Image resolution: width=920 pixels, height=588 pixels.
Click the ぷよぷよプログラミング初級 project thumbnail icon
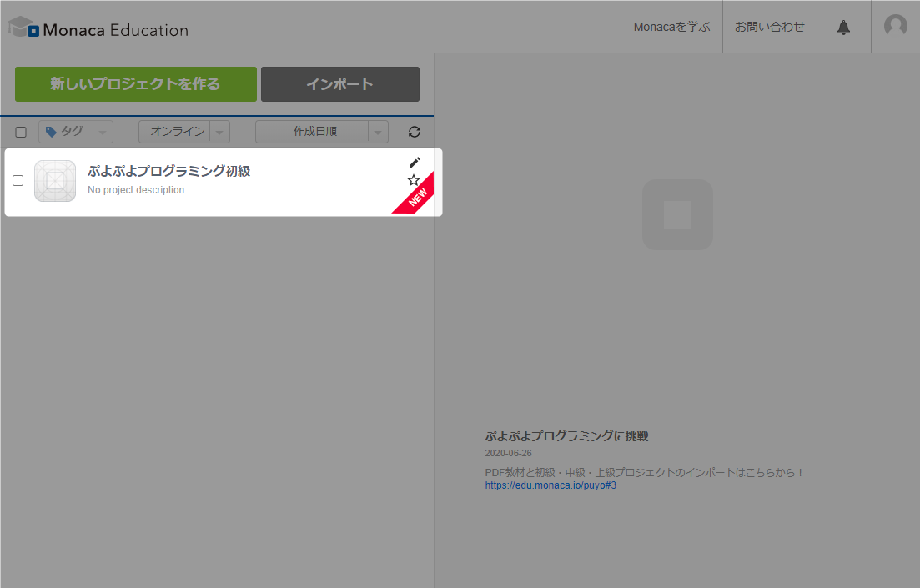tap(55, 181)
